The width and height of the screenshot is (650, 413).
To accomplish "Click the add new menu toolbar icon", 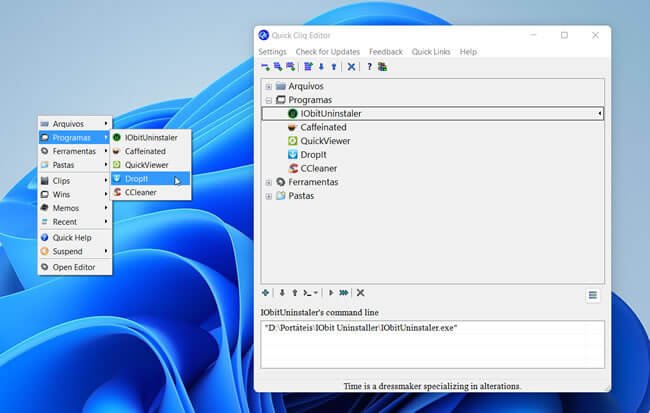I will (x=278, y=67).
